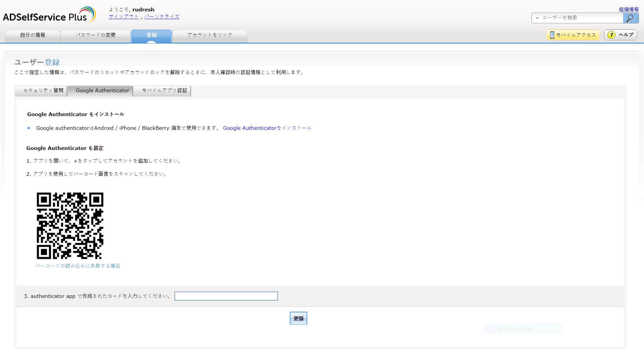Click the 組織情報 link
Viewport: 644px width, 362px height.
coord(629,10)
